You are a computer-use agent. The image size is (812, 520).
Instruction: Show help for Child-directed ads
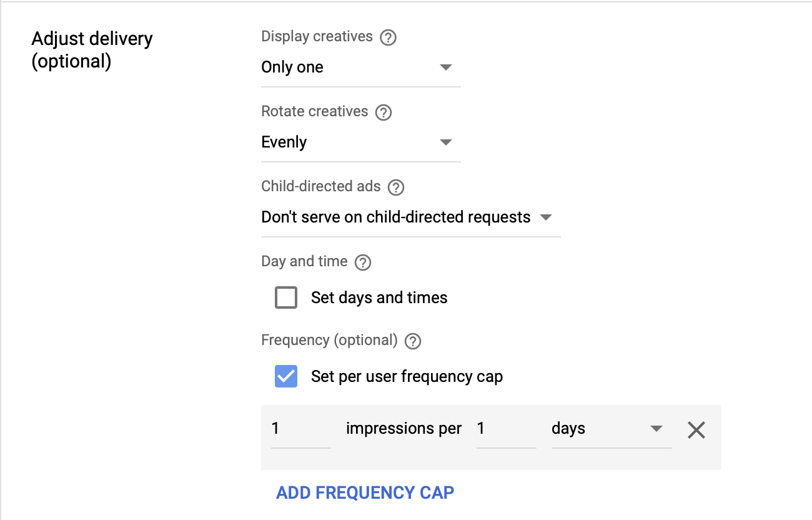(396, 187)
